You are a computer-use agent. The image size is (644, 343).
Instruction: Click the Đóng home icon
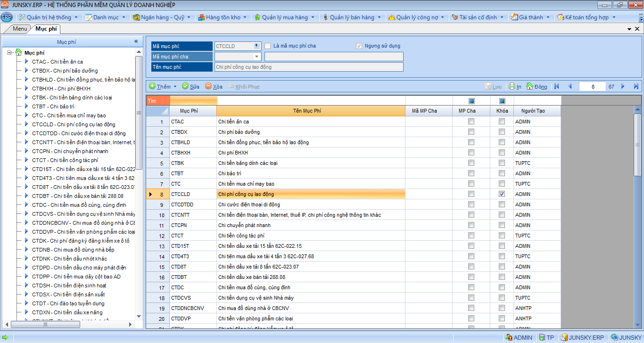click(x=529, y=87)
